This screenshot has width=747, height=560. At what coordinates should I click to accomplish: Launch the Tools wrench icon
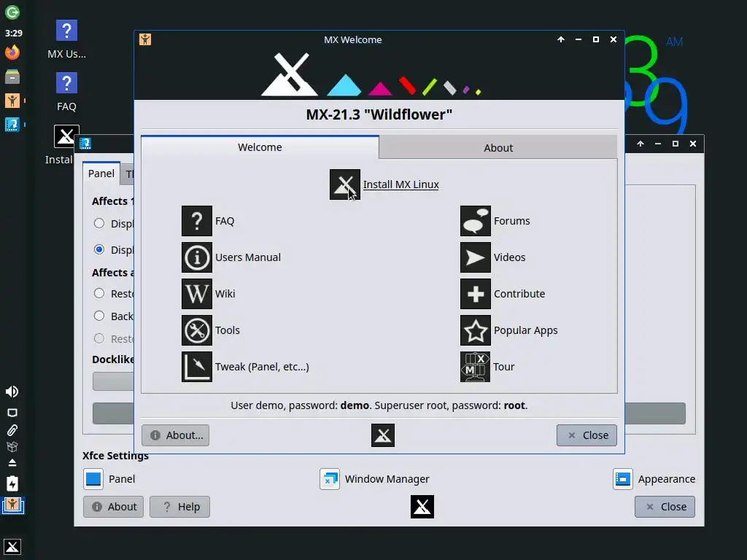(197, 330)
